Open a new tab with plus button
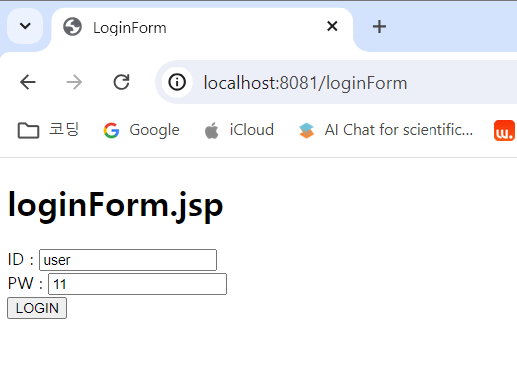This screenshot has height=379, width=517. click(x=379, y=27)
